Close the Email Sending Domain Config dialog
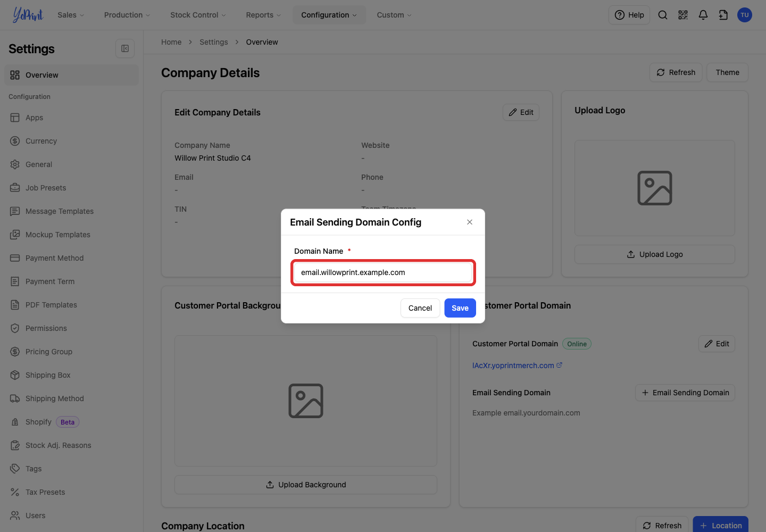Viewport: 766px width, 532px height. point(470,222)
